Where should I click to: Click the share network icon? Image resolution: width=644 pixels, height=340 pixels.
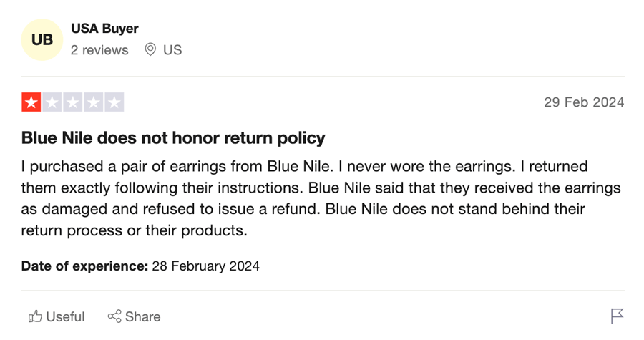(x=114, y=316)
